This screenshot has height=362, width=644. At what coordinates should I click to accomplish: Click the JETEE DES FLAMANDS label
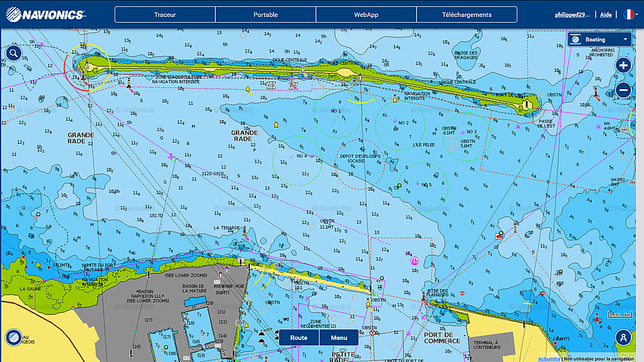coord(438,292)
